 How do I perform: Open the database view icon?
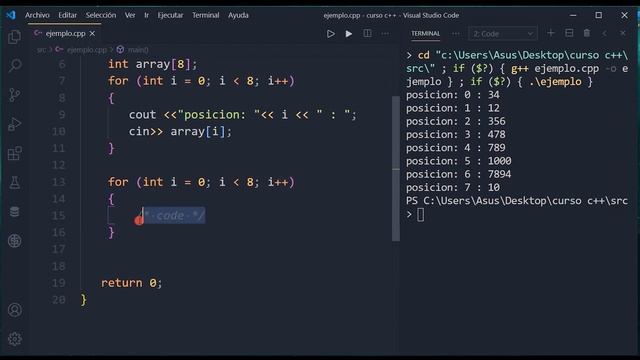point(15,212)
